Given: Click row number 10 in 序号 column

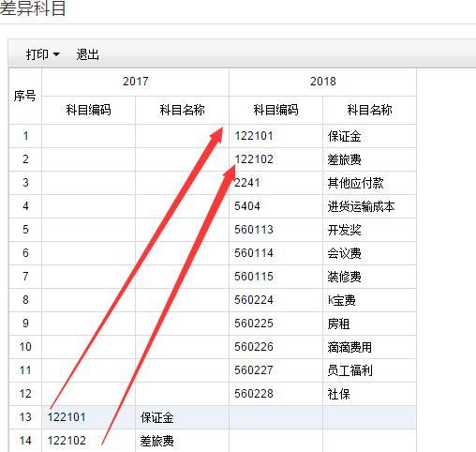Looking at the screenshot, I should pos(25,347).
